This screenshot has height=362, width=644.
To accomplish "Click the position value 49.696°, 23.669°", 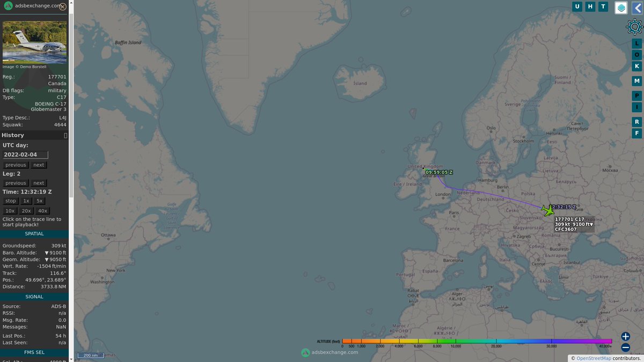I will (x=46, y=280).
